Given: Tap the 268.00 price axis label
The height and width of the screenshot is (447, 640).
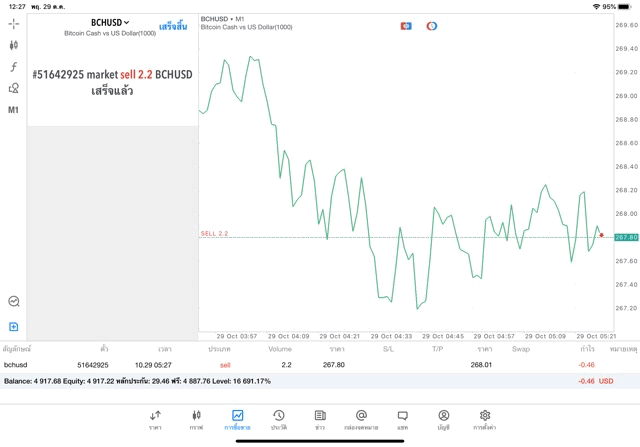Looking at the screenshot, I should pyautogui.click(x=627, y=213).
